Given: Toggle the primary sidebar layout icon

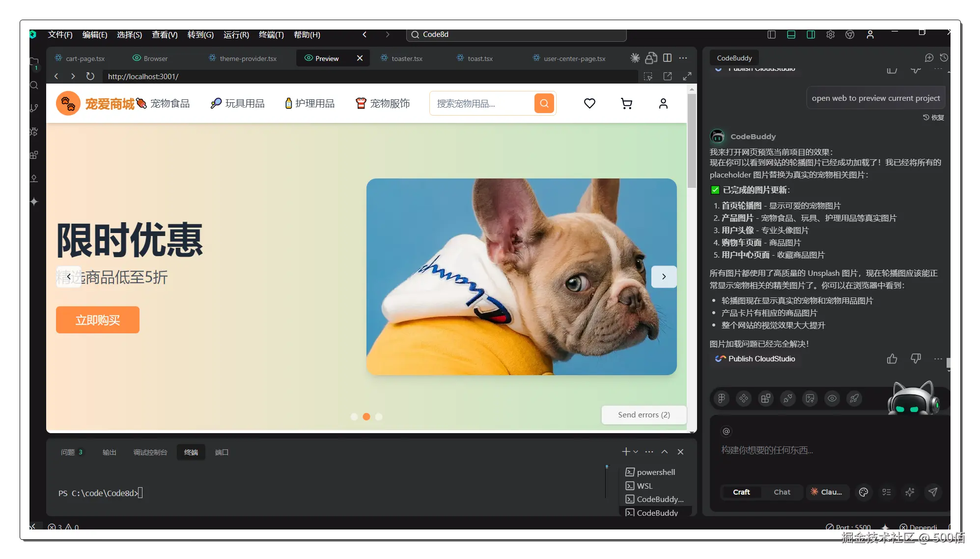Looking at the screenshot, I should point(771,34).
